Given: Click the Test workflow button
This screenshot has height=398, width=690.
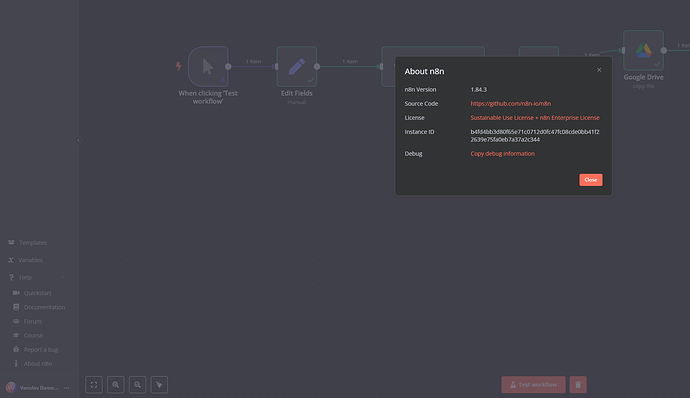Looking at the screenshot, I should 533,384.
